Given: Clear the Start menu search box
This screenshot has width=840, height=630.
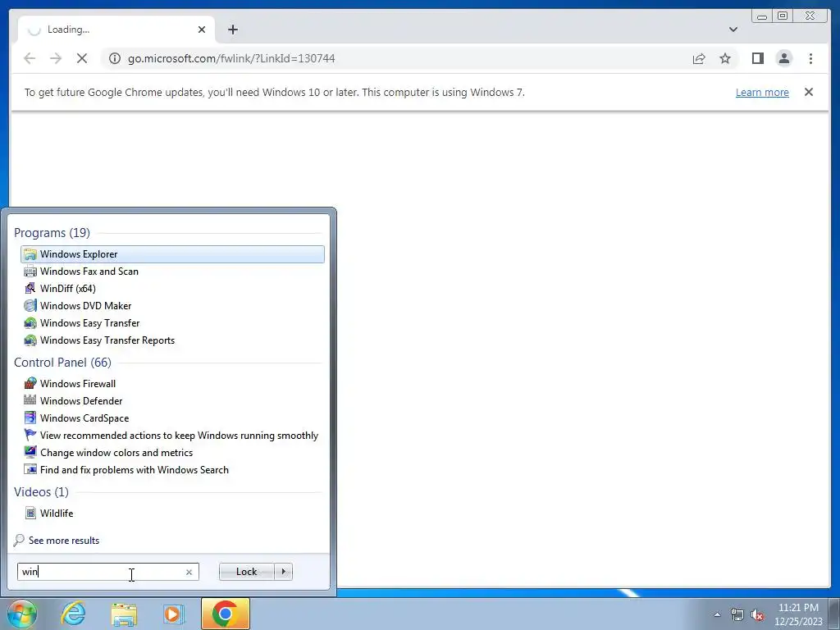Looking at the screenshot, I should point(189,572).
